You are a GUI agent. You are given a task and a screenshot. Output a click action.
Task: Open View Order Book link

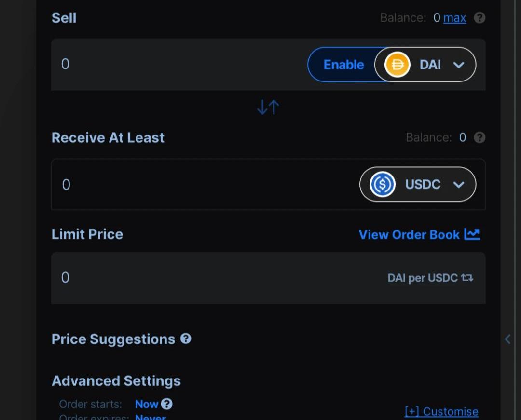[x=409, y=234]
